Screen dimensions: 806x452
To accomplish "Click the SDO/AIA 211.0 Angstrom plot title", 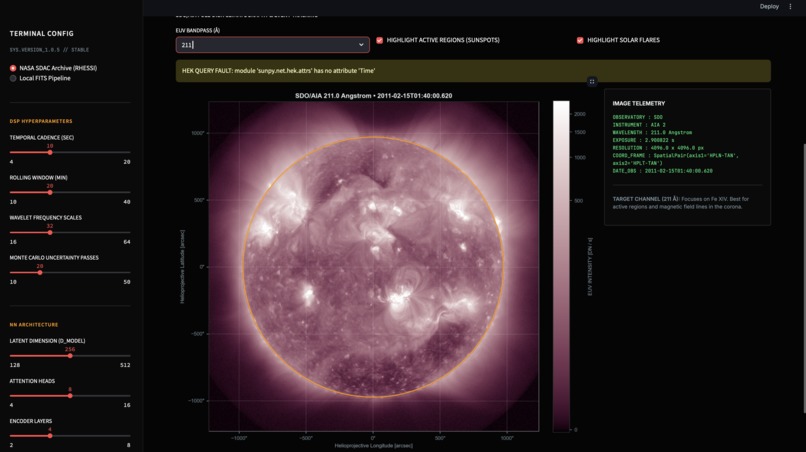I will 374,96.
